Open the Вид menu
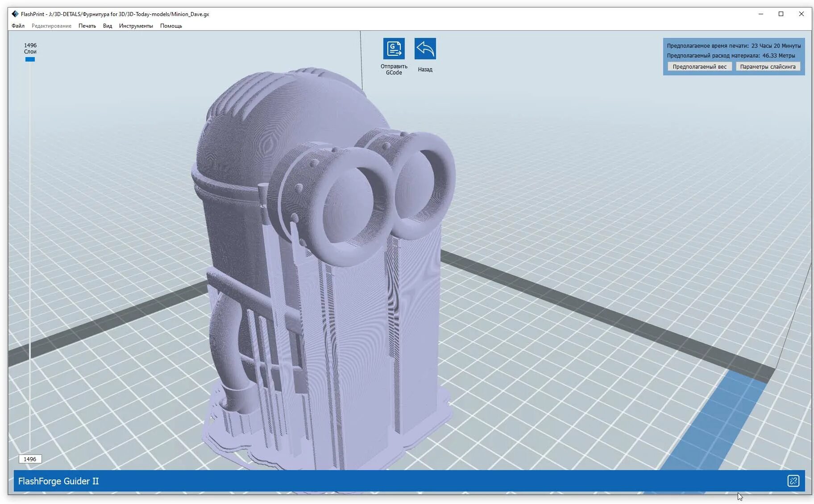Viewport: 814px width, 504px height. [108, 26]
